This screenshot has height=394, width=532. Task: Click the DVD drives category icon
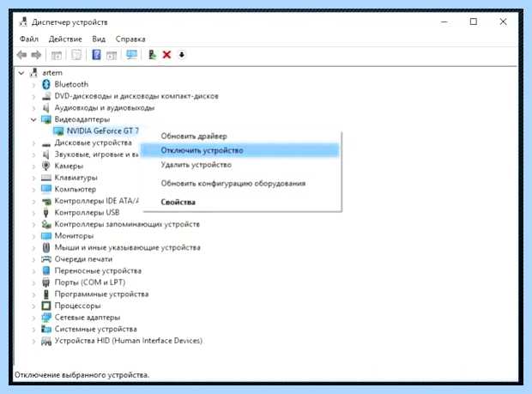click(46, 96)
